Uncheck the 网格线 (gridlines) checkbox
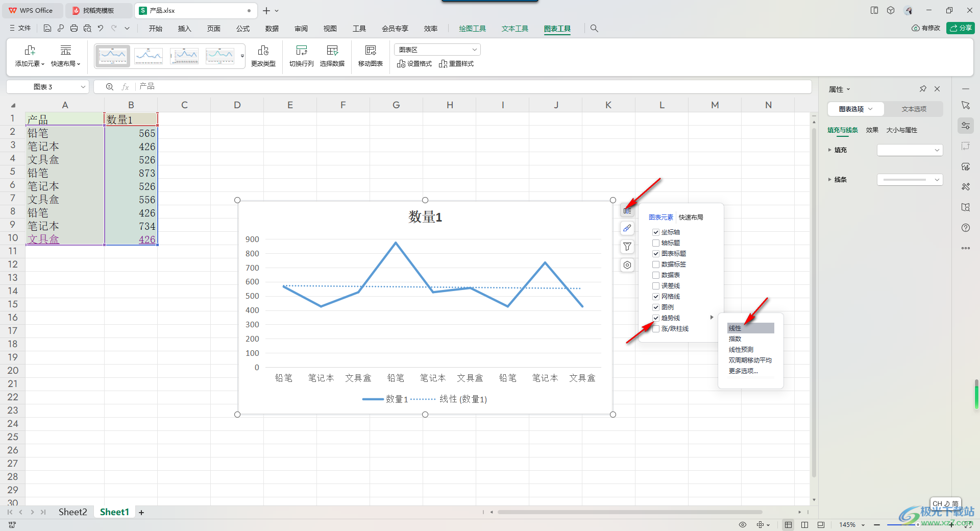The image size is (980, 531). (656, 297)
